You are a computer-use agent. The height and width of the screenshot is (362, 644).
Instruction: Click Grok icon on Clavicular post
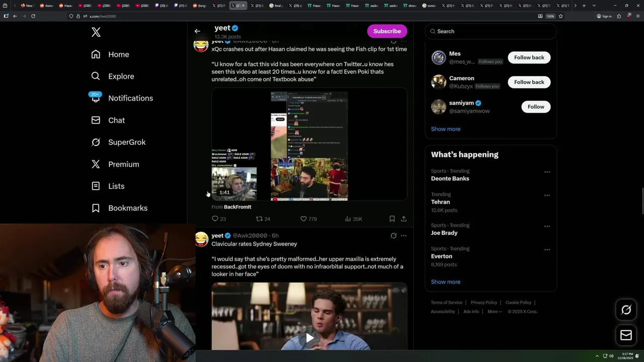[x=393, y=235]
